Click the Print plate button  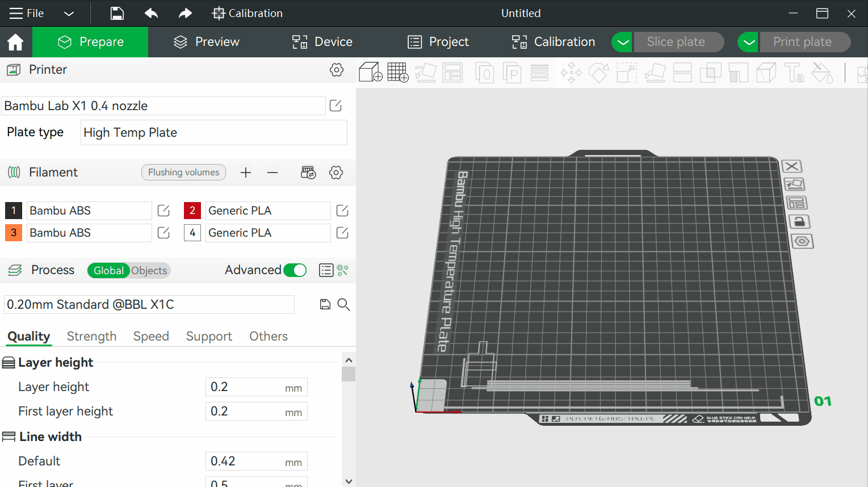tap(805, 42)
